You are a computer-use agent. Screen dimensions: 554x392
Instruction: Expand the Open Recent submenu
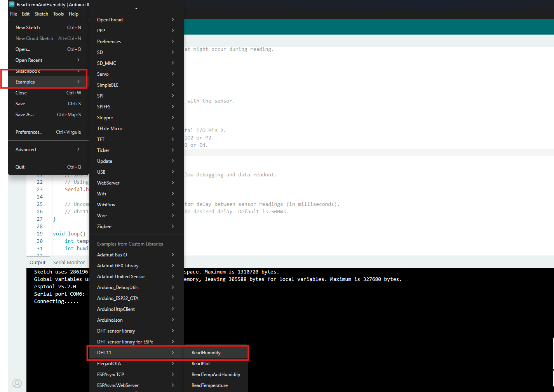pos(48,60)
